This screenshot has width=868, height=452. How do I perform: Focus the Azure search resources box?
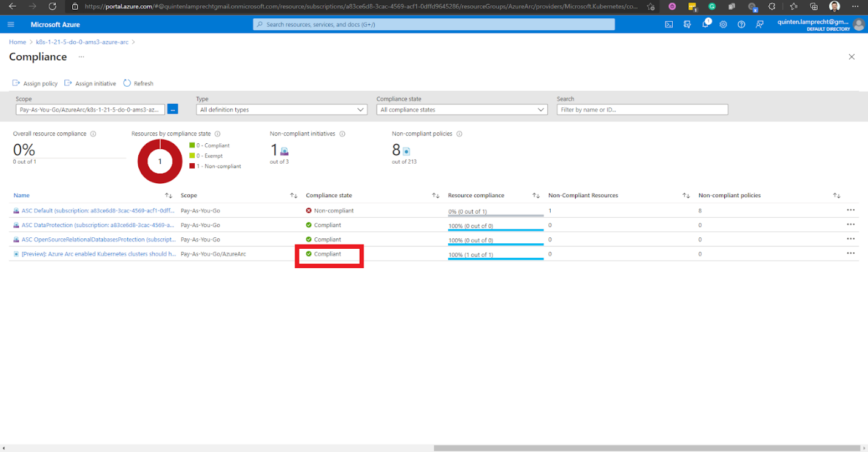point(434,24)
